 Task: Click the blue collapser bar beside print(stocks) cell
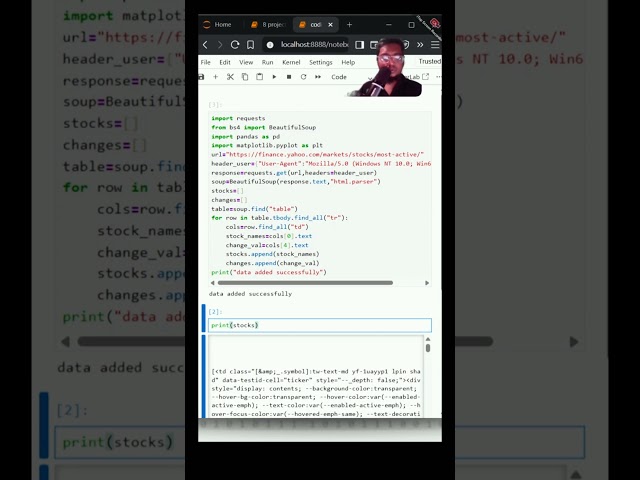(204, 318)
